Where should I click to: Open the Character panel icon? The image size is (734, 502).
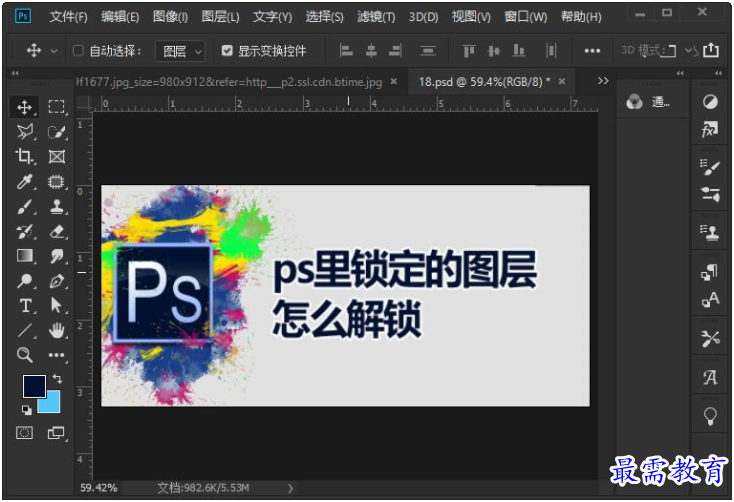pyautogui.click(x=710, y=299)
